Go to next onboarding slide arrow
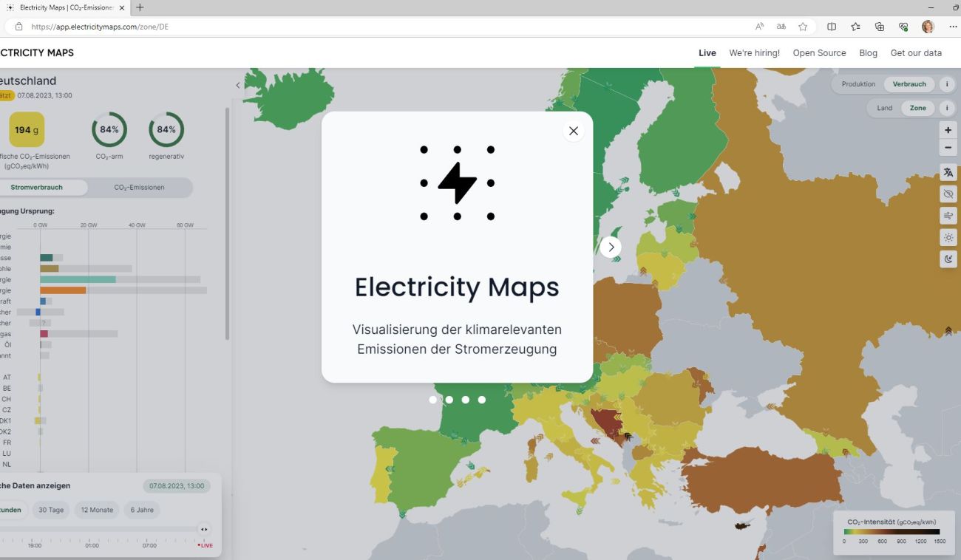The height and width of the screenshot is (560, 961). tap(611, 247)
